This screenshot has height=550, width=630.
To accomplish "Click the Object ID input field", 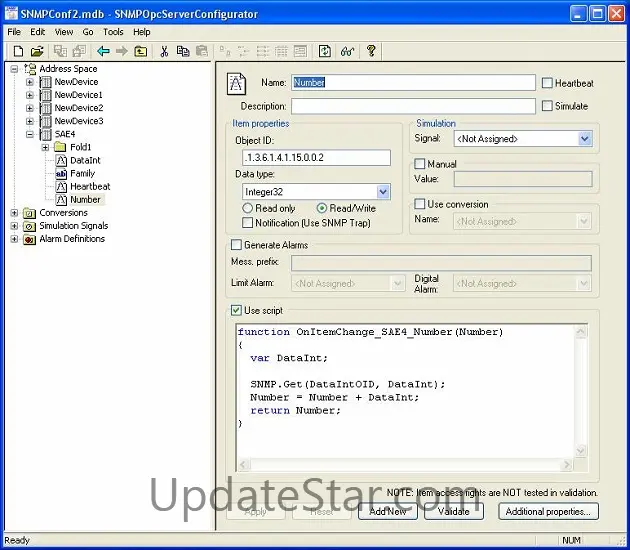I will tap(316, 158).
